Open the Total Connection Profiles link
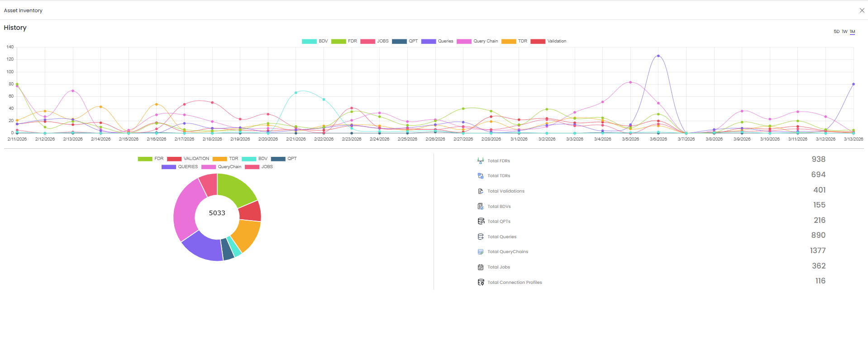This screenshot has height=363, width=868. (515, 283)
